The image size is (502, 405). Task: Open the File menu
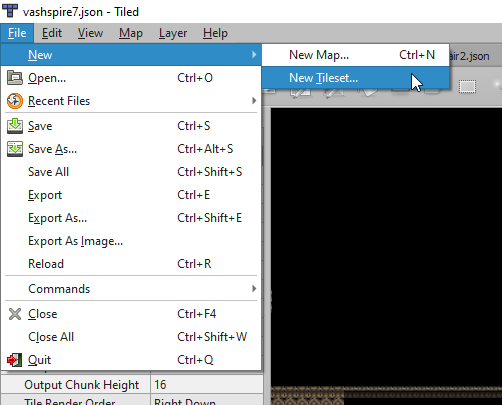[x=17, y=33]
